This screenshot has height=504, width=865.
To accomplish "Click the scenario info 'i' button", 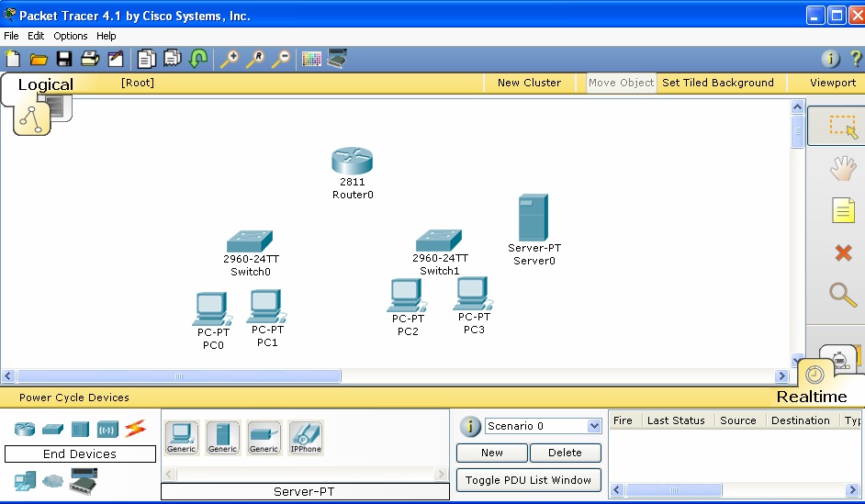I will click(470, 426).
